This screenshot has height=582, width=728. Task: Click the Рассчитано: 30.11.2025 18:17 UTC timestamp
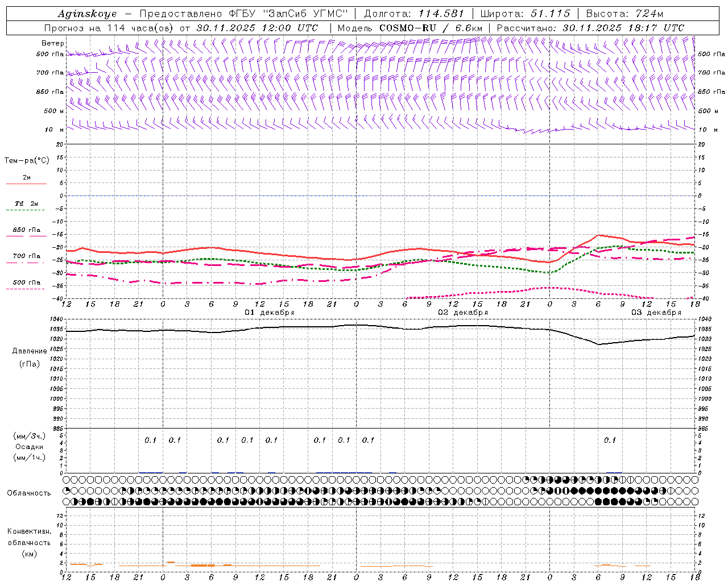coord(590,28)
